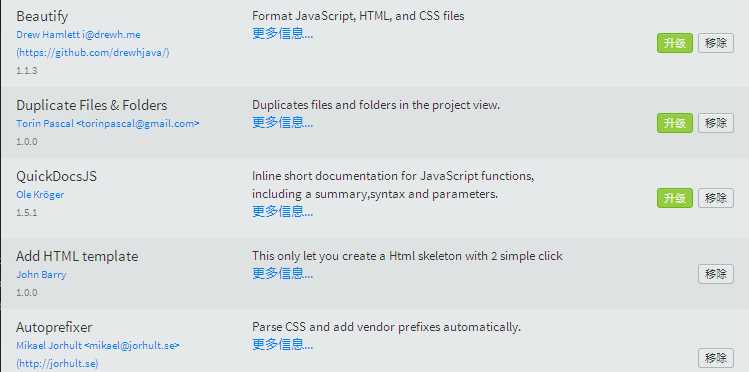Select the QuickDocsJS extension title
The width and height of the screenshot is (749, 372).
[56, 177]
